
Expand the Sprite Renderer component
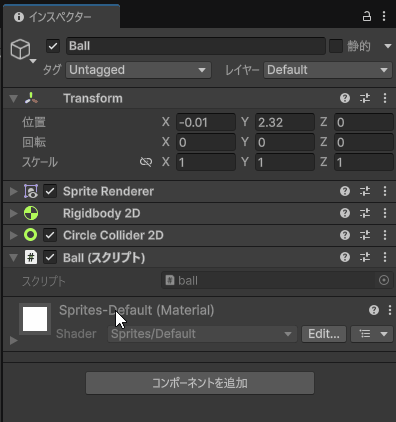13,191
